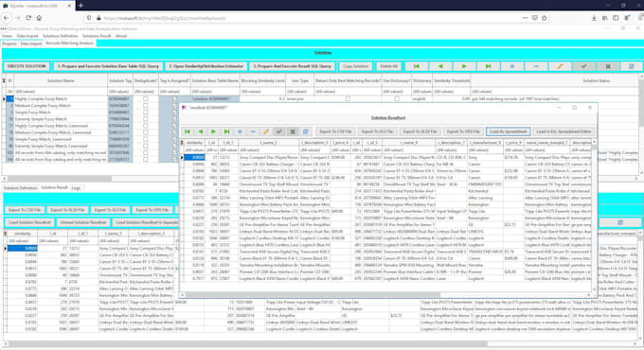Sort resultset by the similarity column header
The height and width of the screenshot is (350, 644).
click(x=195, y=143)
